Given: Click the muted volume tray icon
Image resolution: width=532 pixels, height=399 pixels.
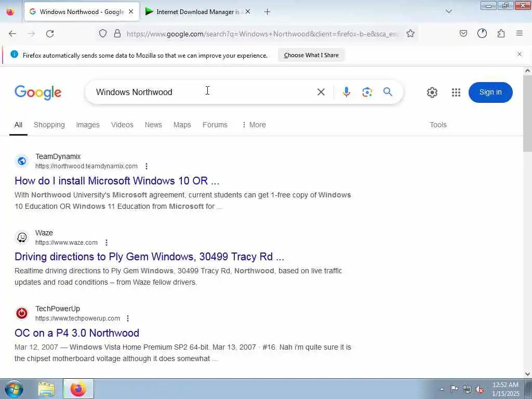Looking at the screenshot, I should click(x=480, y=390).
